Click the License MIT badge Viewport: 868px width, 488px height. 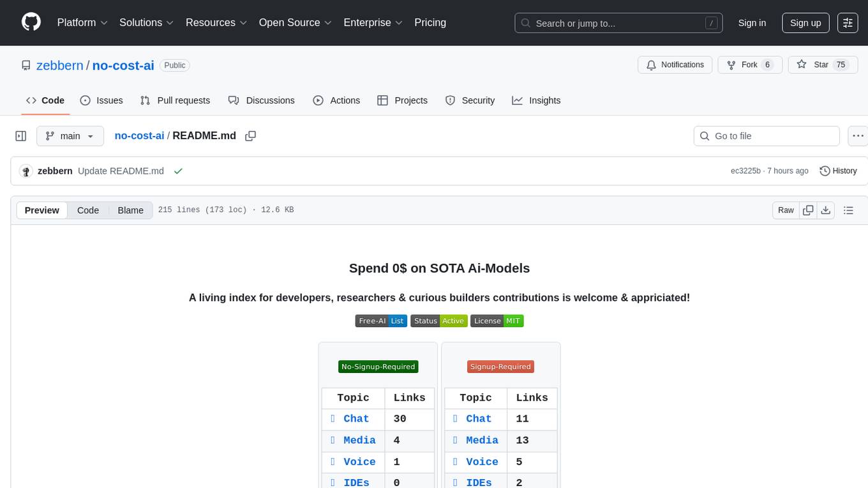coord(497,321)
